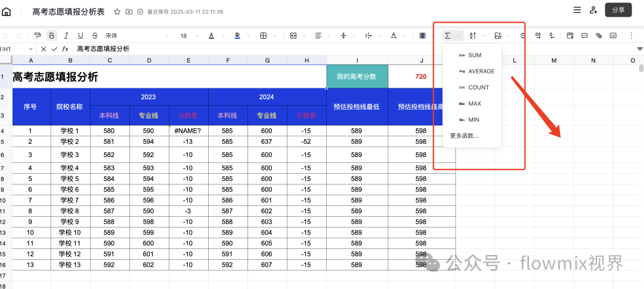
Task: Select the 637 cell in 学校 2 row
Action: 267,142
